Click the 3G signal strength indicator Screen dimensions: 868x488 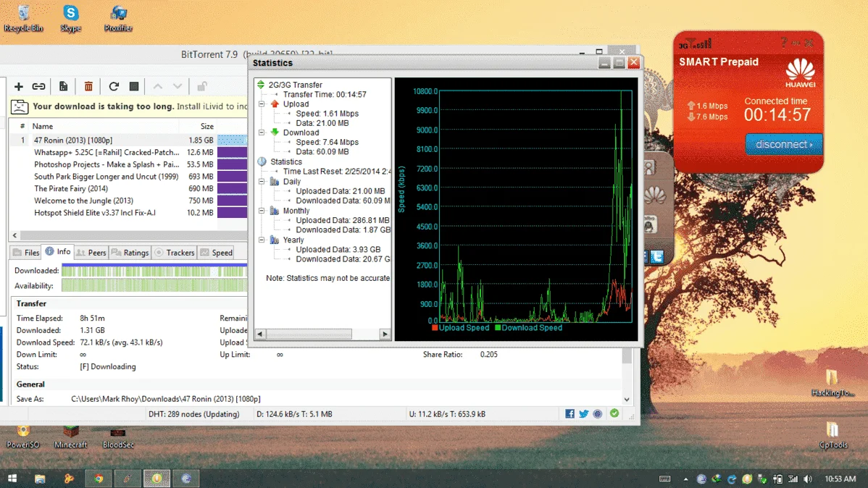pos(696,43)
